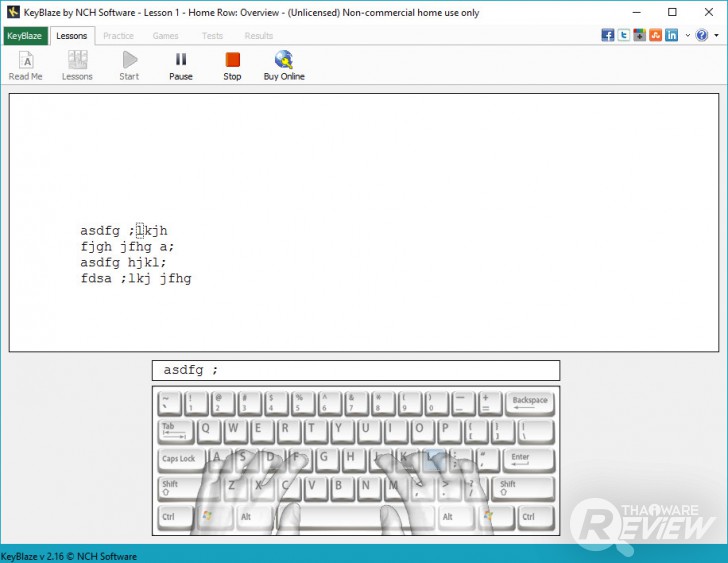Click the lesson line 'fdsa ;lkj jfhg'
Image resolution: width=728 pixels, height=563 pixels.
pos(136,278)
